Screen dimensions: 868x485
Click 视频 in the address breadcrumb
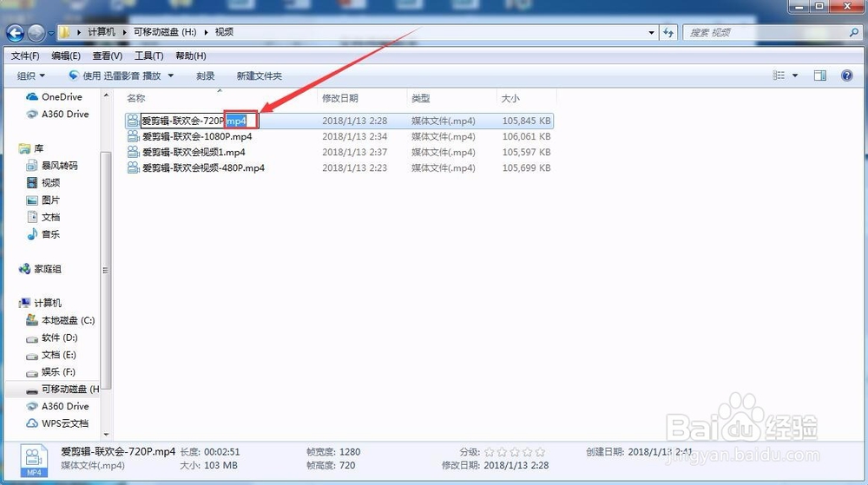point(224,32)
